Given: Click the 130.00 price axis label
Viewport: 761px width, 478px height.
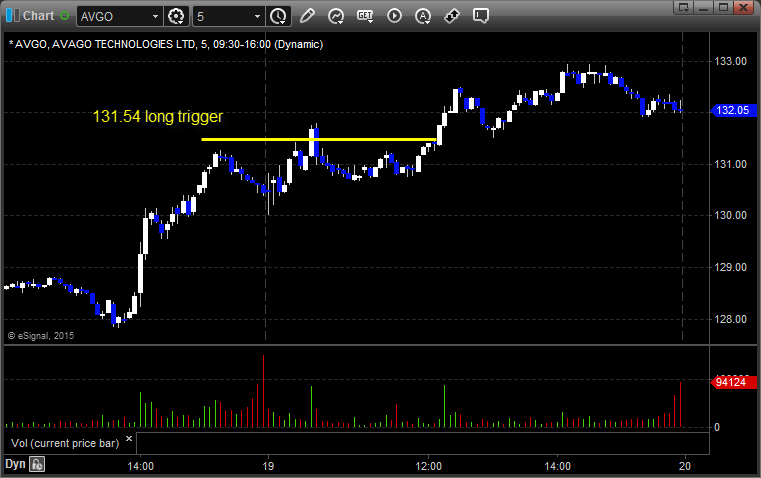Looking at the screenshot, I should point(730,215).
